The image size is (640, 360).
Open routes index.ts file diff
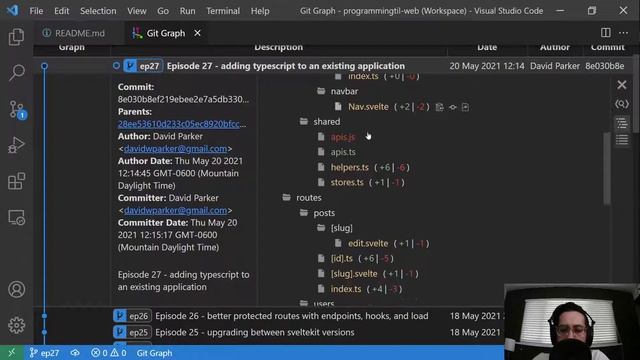coord(346,289)
